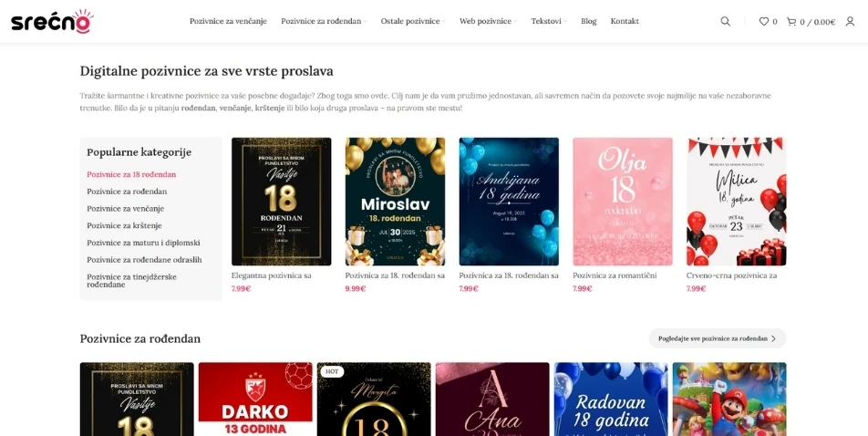Open the Kontakt menu item
The image size is (868, 436).
point(625,22)
